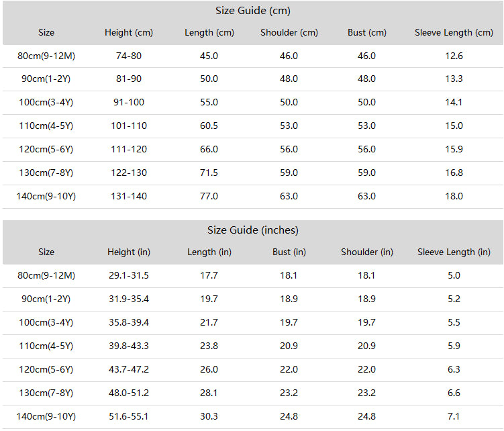Click the 30.3 length value
The height and width of the screenshot is (431, 504).
point(209,416)
